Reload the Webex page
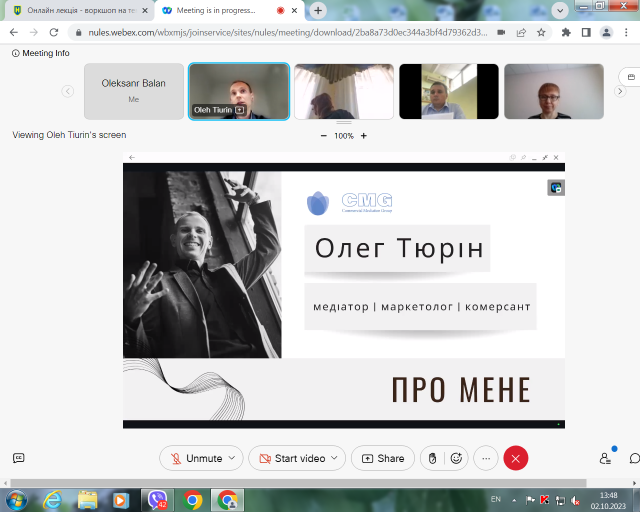640x512 pixels. [53, 32]
